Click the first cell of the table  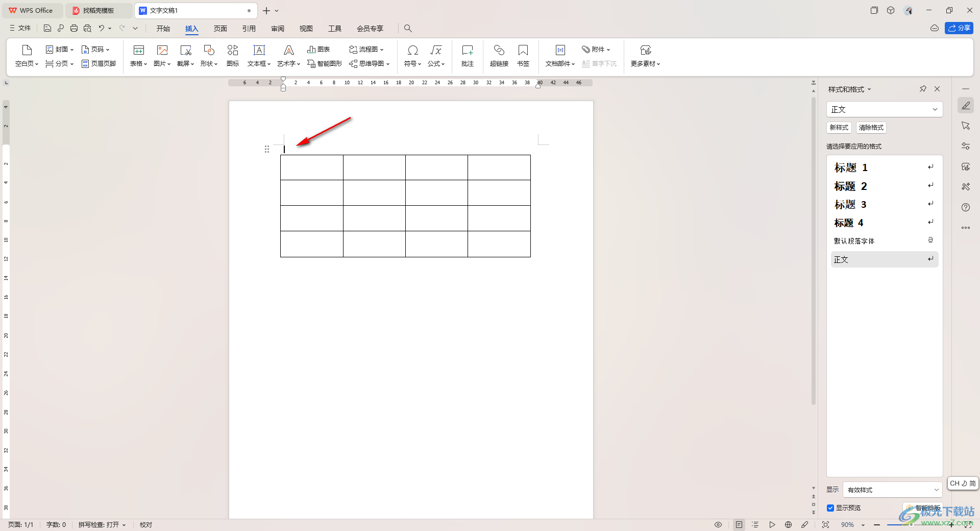312,167
